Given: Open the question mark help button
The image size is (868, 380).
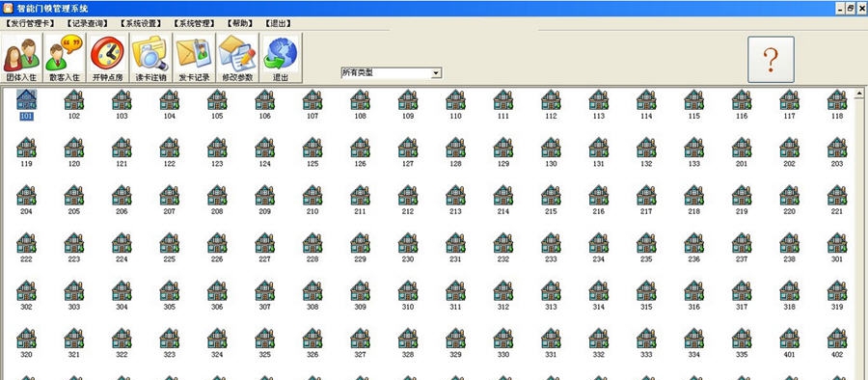Looking at the screenshot, I should [772, 59].
